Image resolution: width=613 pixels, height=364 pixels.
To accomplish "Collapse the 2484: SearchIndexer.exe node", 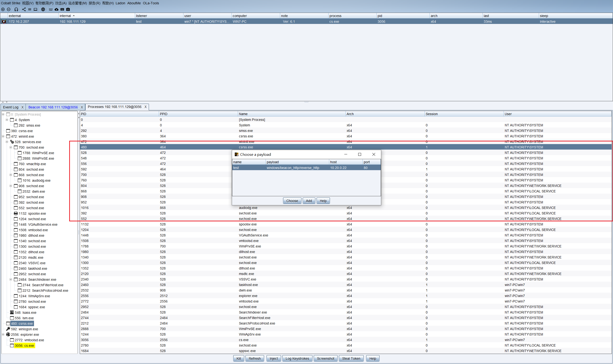I will click(x=11, y=279).
